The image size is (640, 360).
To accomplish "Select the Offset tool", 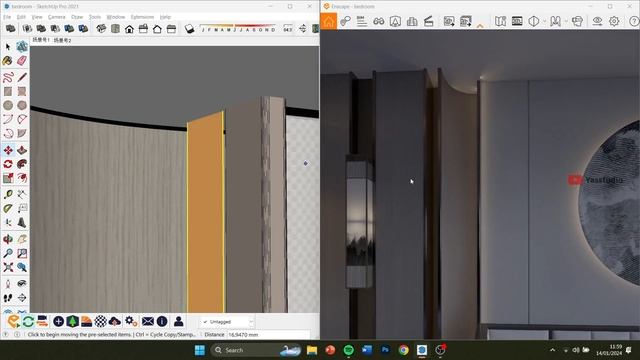I will pyautogui.click(x=22, y=178).
